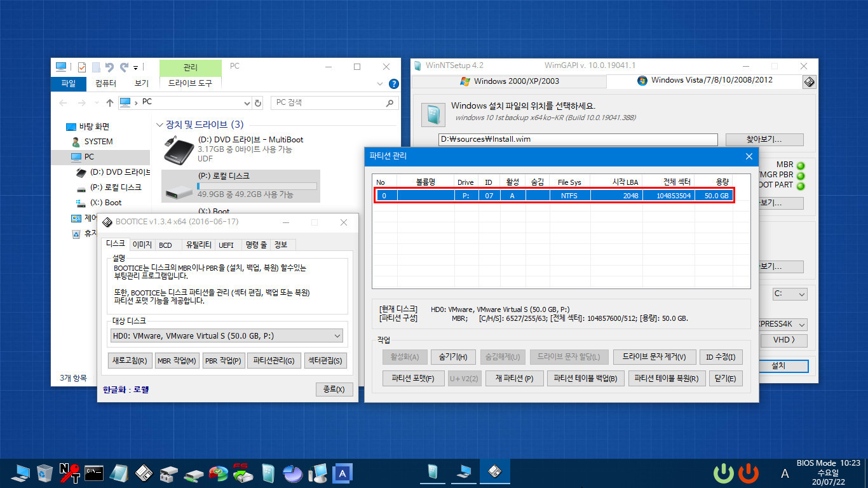Open the Acronis 'A' icon on the taskbar
Viewport: 868px width, 488px height.
342,473
